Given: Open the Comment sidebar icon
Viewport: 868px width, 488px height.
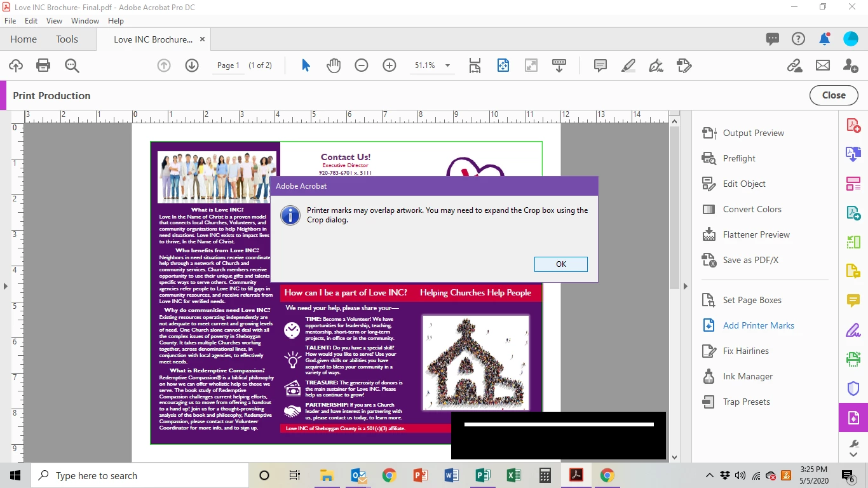Looking at the screenshot, I should point(853,301).
